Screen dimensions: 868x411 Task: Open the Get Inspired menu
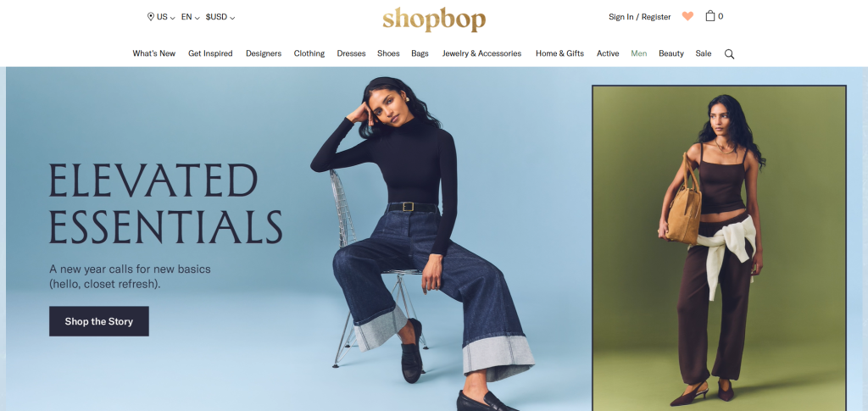point(210,53)
